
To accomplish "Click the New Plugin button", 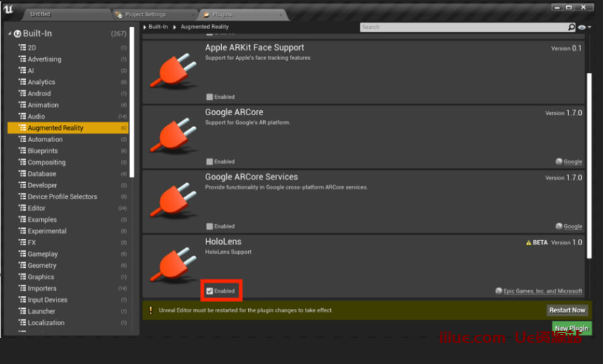I will click(572, 328).
